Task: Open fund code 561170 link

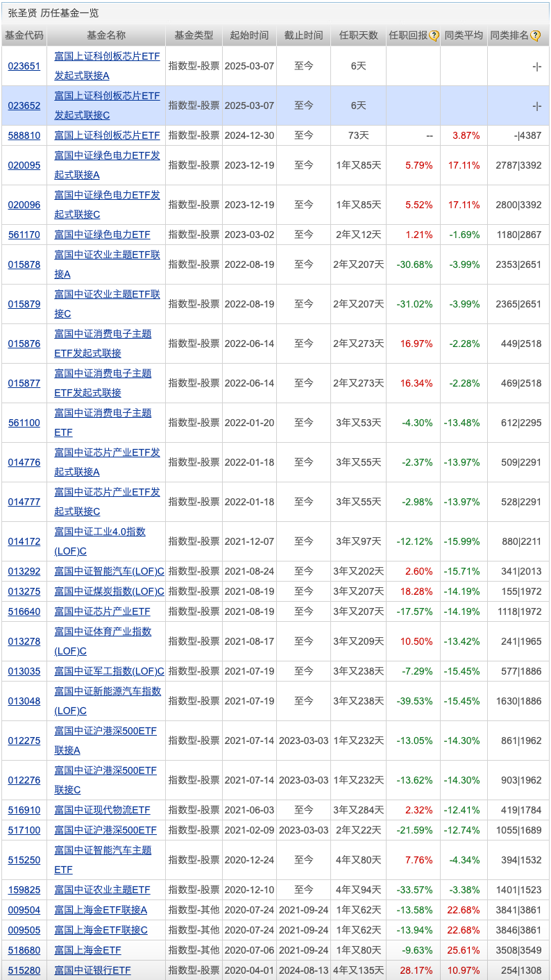Action: [x=24, y=235]
